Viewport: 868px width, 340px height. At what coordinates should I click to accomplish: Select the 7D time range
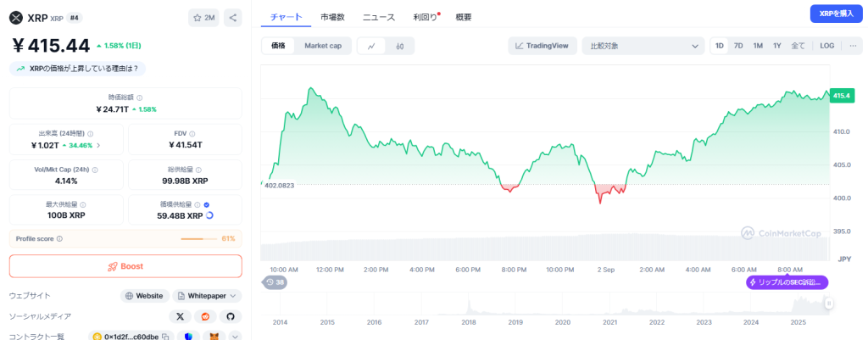coord(738,46)
